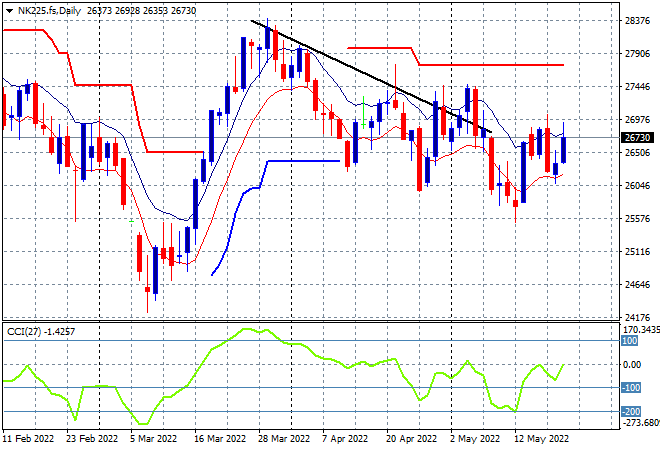Select the thick blue support line
Viewport: 660px width, 450px height.
pyautogui.click(x=275, y=218)
